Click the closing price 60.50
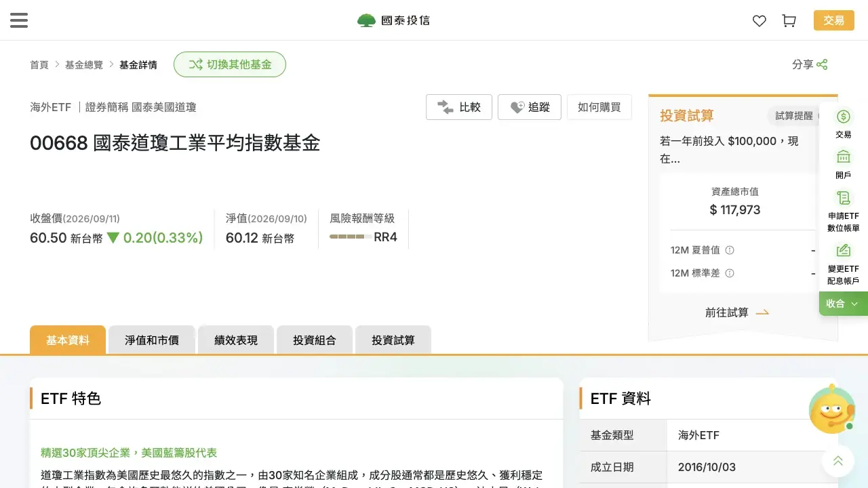 click(x=48, y=238)
